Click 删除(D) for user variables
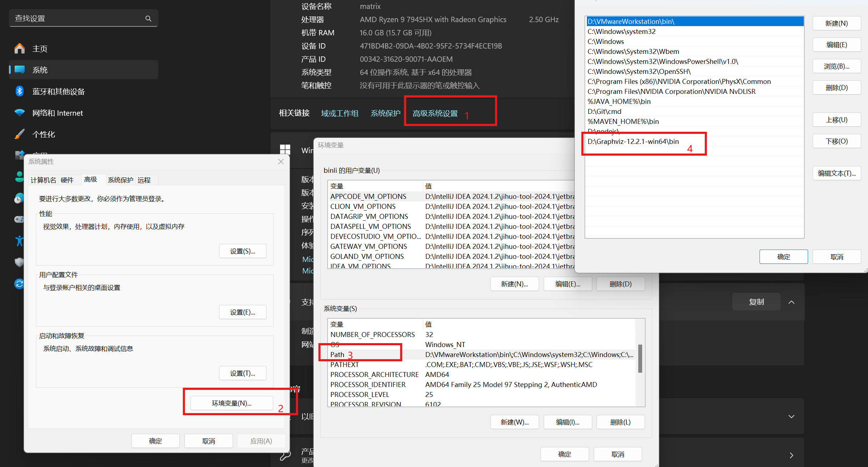The image size is (868, 467). tap(620, 284)
